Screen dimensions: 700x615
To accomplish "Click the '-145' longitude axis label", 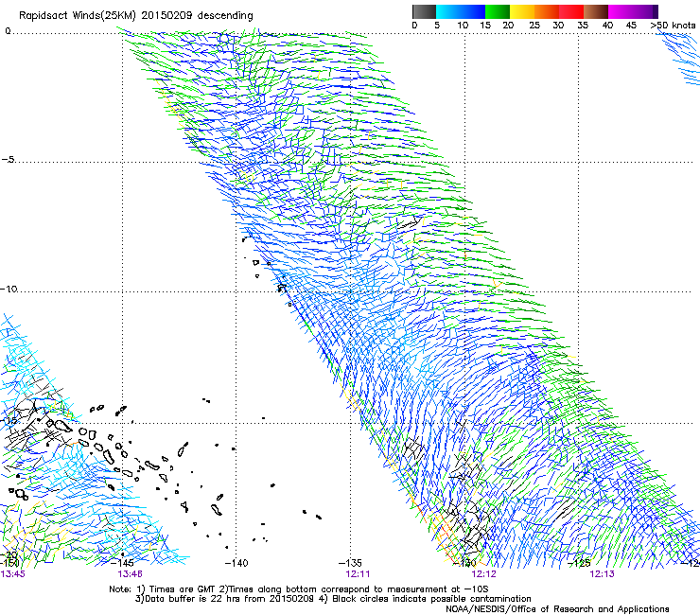I will click(x=122, y=563).
